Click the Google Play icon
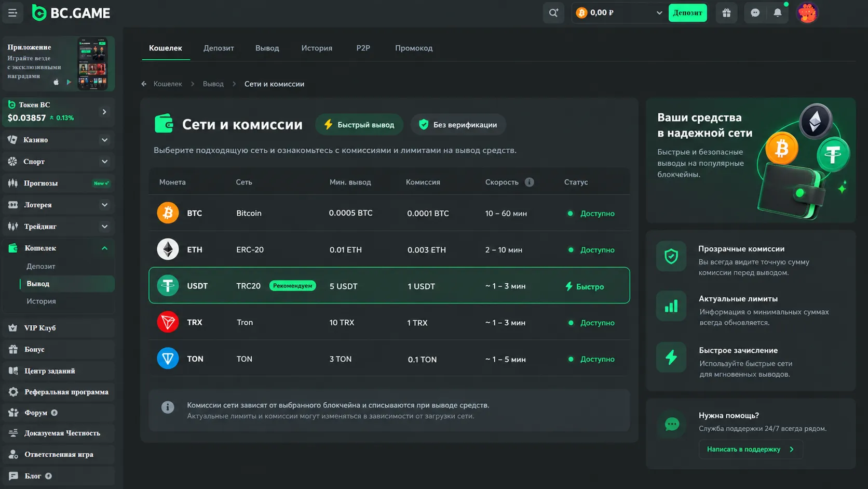Image resolution: width=868 pixels, height=489 pixels. pyautogui.click(x=69, y=82)
